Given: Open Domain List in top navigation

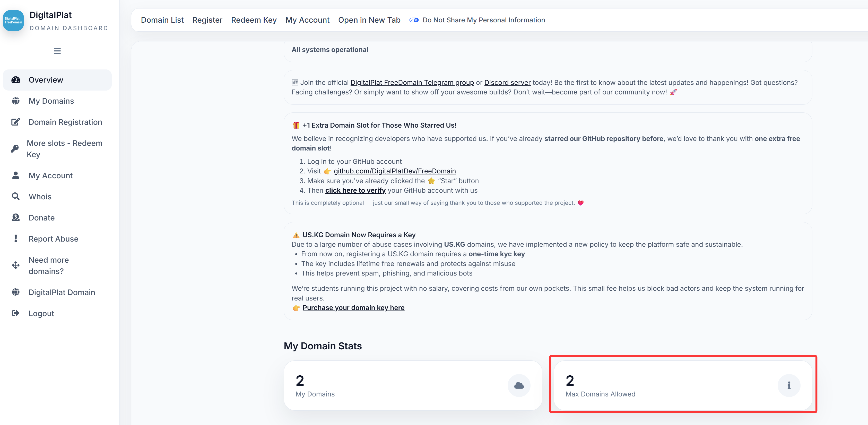Looking at the screenshot, I should click(x=162, y=20).
